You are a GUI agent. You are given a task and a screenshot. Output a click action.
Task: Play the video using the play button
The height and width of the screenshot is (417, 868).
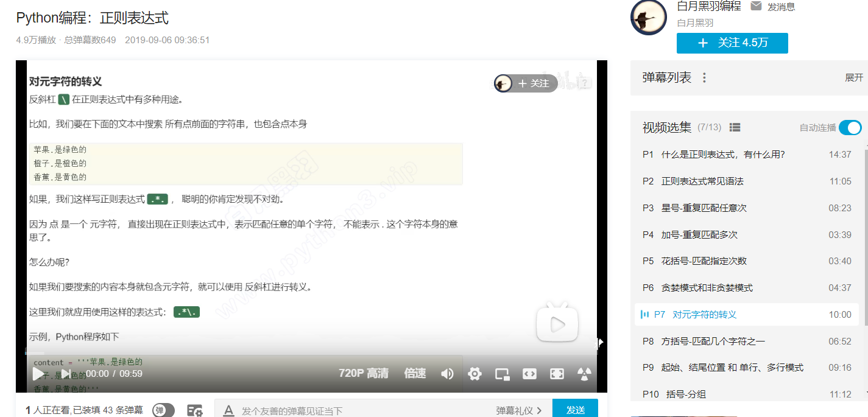pos(38,373)
